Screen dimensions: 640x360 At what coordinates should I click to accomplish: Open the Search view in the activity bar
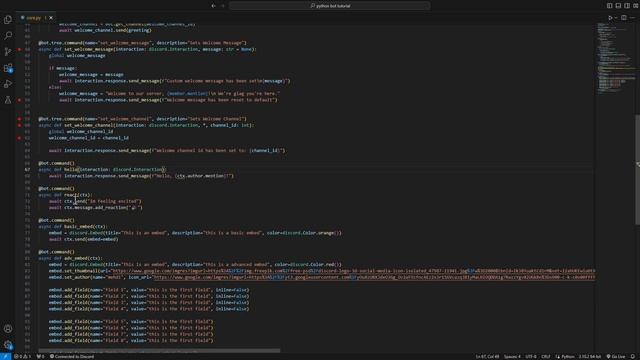coord(8,36)
